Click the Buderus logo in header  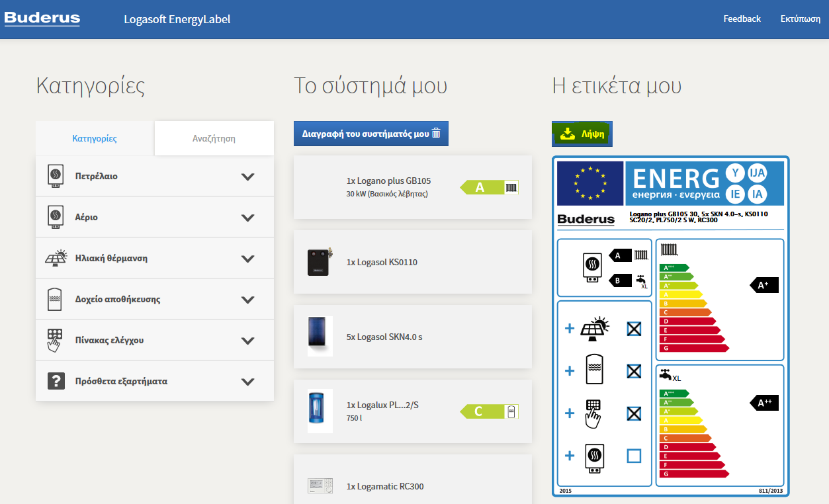coord(42,19)
